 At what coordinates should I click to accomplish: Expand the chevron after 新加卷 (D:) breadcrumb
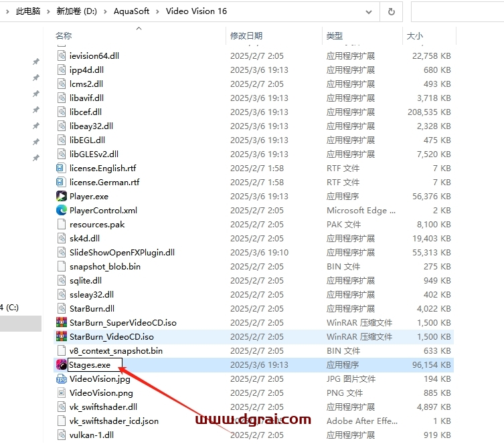(105, 11)
